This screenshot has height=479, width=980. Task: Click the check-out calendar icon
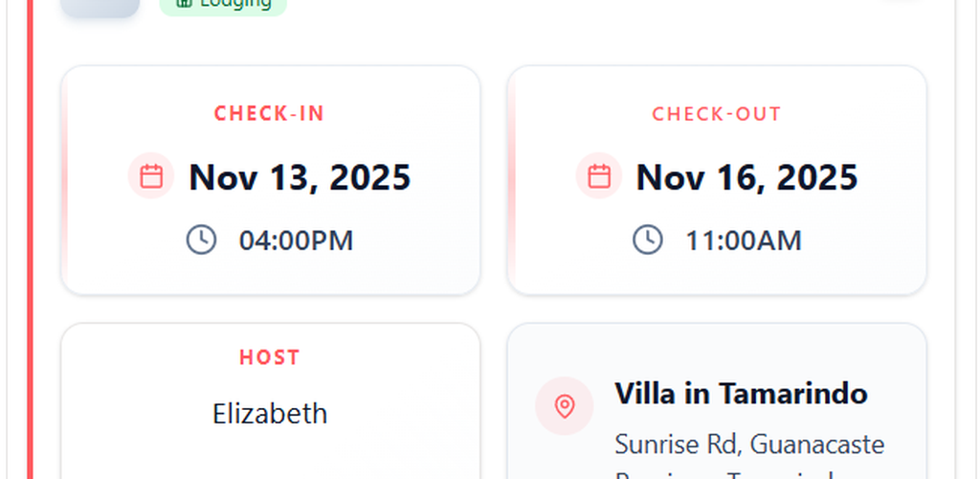[x=599, y=176]
